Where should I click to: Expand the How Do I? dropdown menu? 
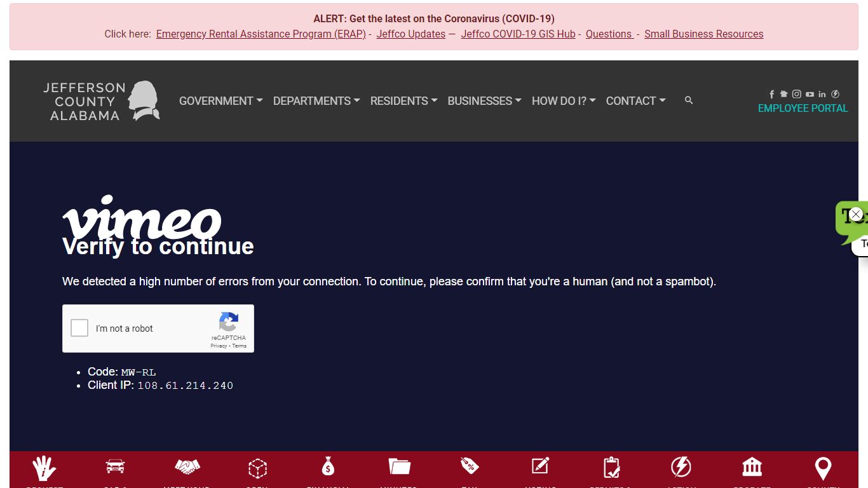[564, 101]
